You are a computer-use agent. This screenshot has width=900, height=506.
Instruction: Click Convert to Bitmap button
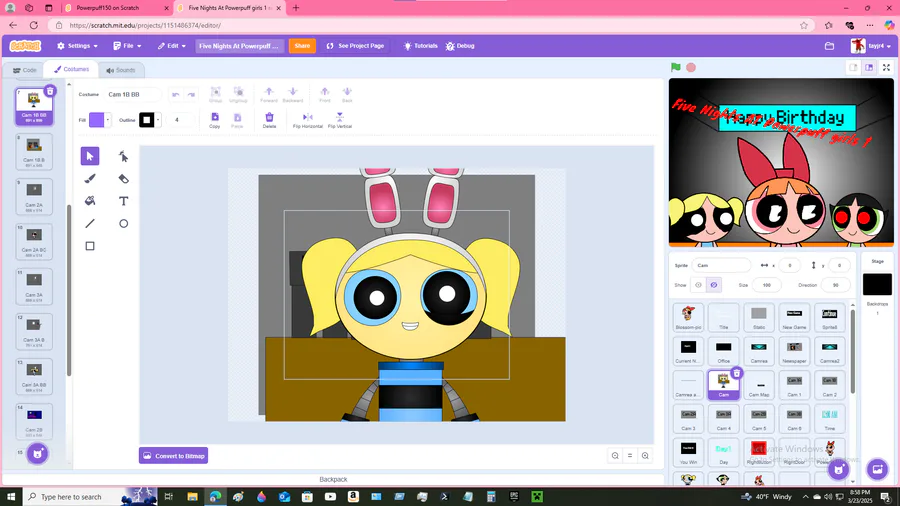coord(173,456)
